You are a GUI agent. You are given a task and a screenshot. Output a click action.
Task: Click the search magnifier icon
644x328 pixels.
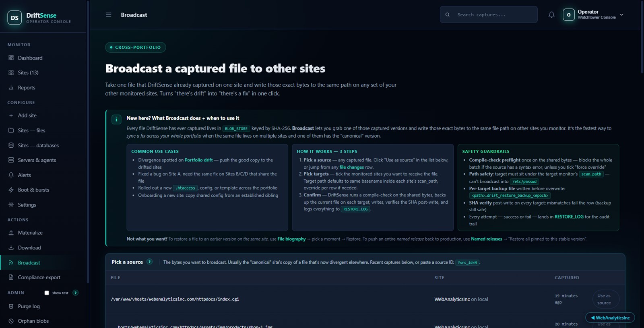pyautogui.click(x=448, y=15)
